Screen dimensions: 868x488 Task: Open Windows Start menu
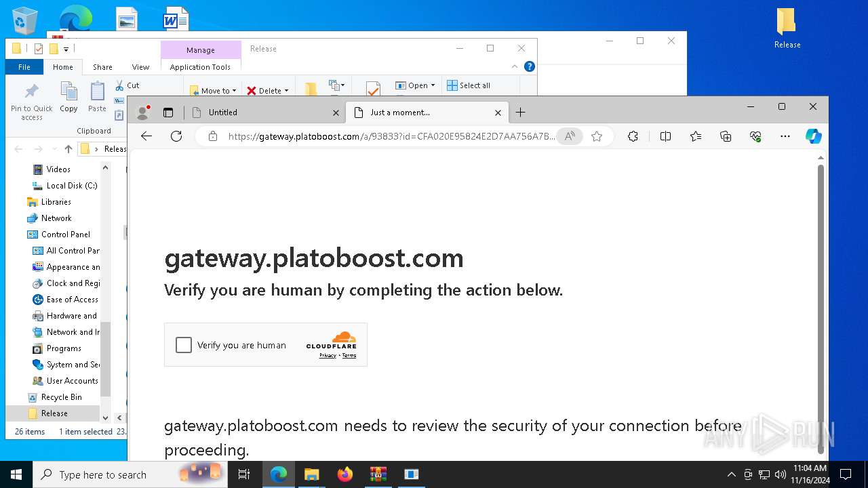pyautogui.click(x=16, y=474)
